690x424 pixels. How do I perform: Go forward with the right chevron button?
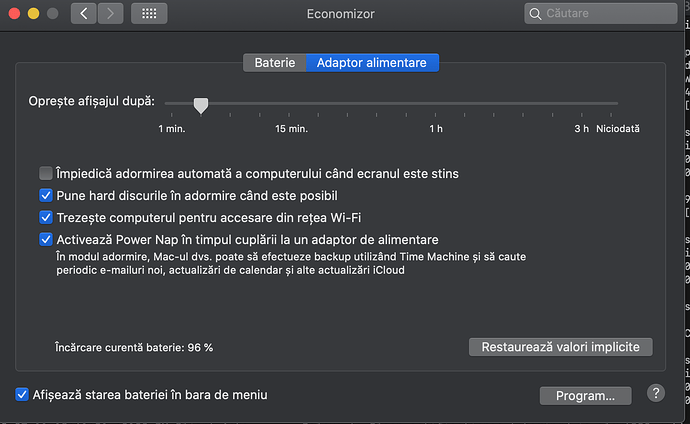[110, 14]
